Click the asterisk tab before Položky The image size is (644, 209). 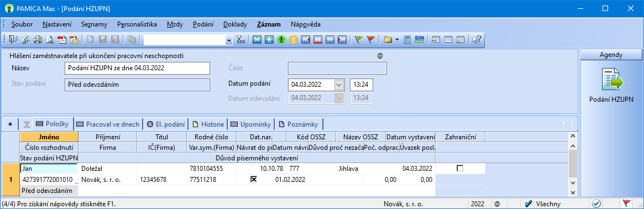click(x=11, y=124)
